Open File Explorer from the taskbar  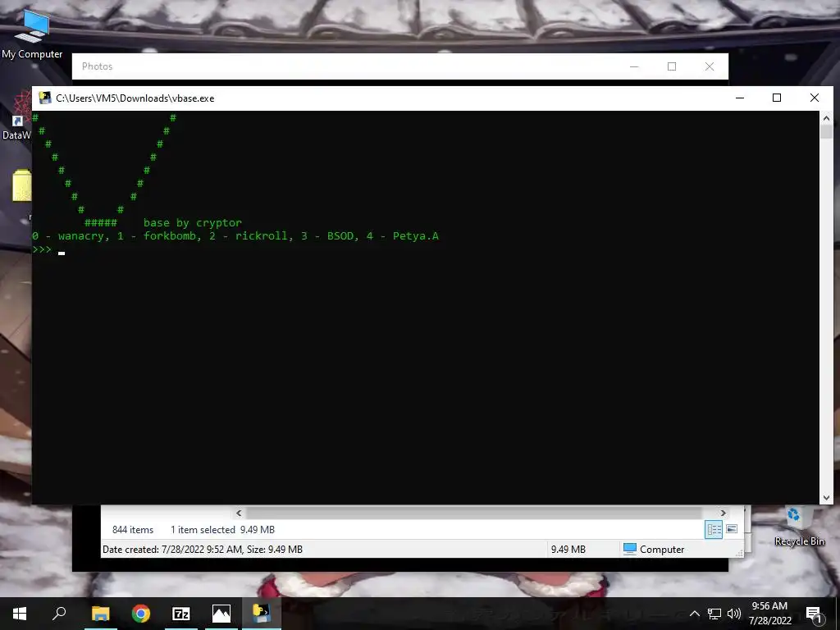pyautogui.click(x=101, y=614)
